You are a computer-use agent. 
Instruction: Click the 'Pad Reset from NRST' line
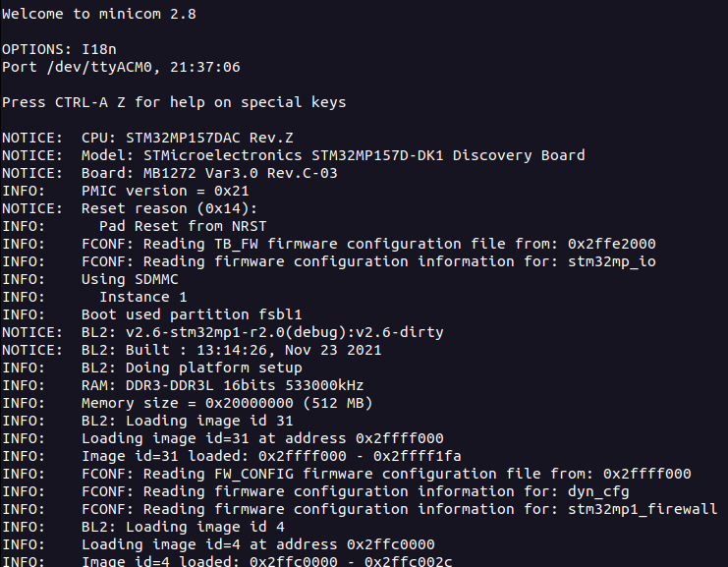[135, 226]
